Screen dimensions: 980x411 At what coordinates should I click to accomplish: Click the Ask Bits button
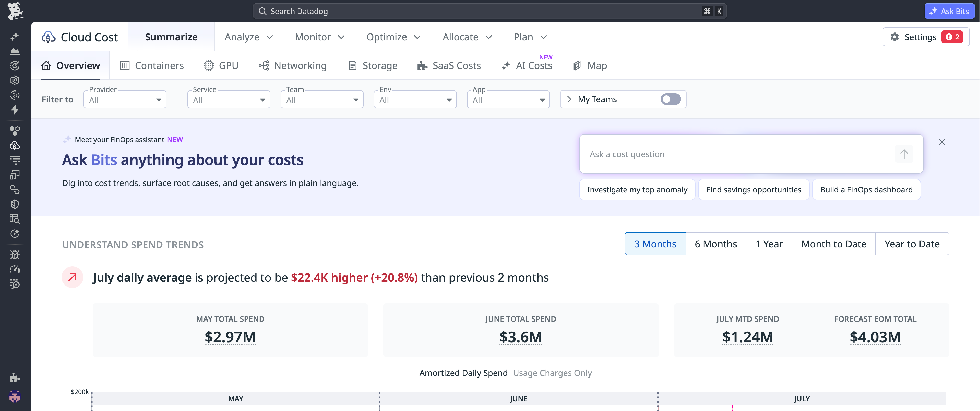pos(949,11)
